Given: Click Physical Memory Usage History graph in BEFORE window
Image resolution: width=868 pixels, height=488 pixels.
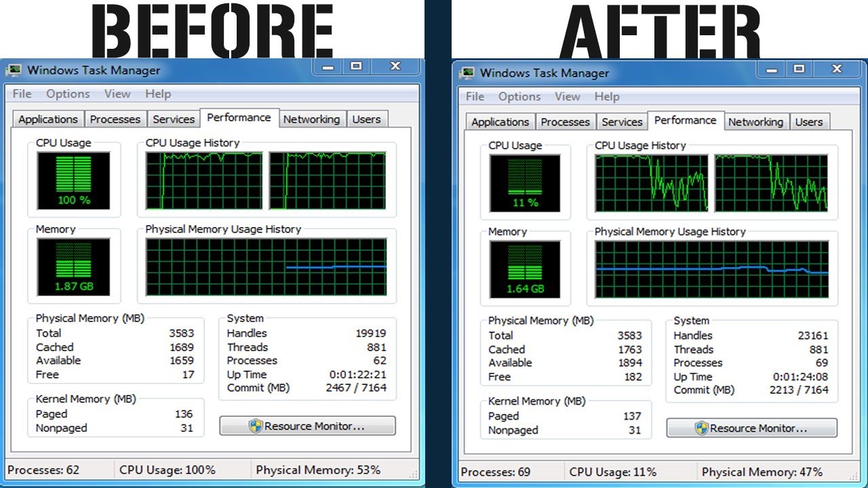Looking at the screenshot, I should [x=267, y=267].
